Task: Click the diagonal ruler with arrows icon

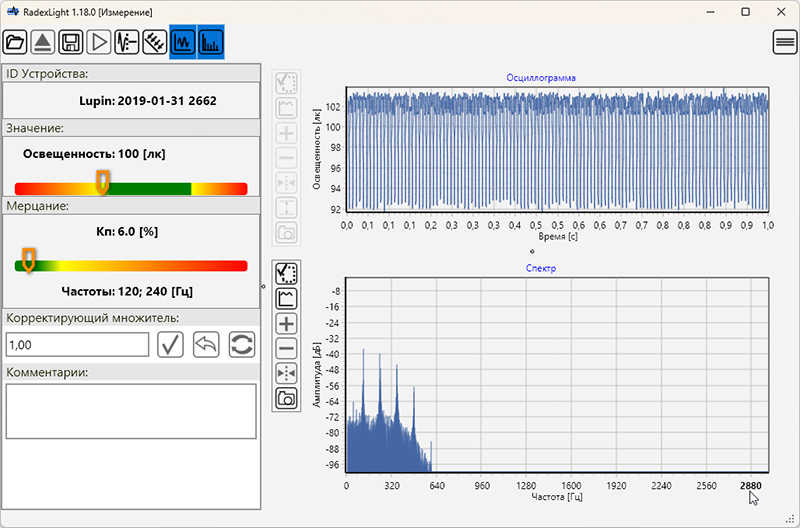Action: 155,42
